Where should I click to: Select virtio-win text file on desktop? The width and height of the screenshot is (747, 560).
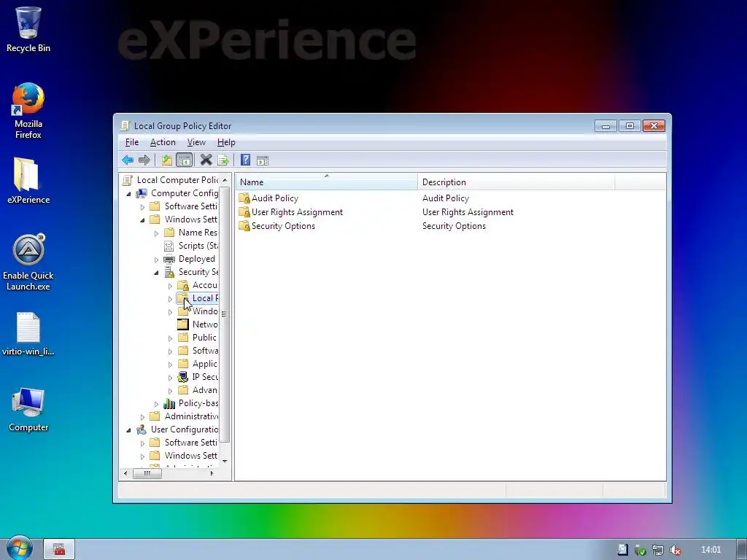(28, 334)
